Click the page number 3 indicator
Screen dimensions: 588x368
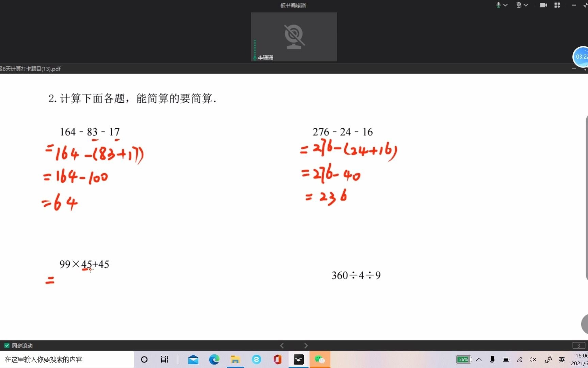pos(578,346)
